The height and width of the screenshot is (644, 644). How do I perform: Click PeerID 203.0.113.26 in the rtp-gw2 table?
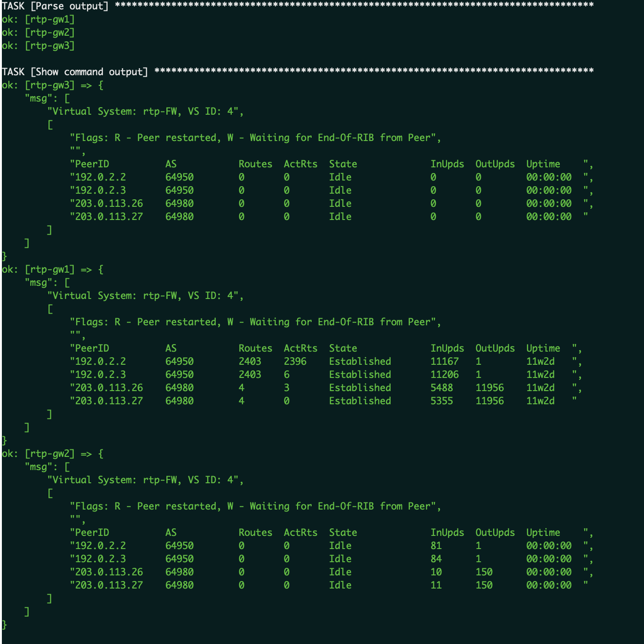click(x=109, y=572)
